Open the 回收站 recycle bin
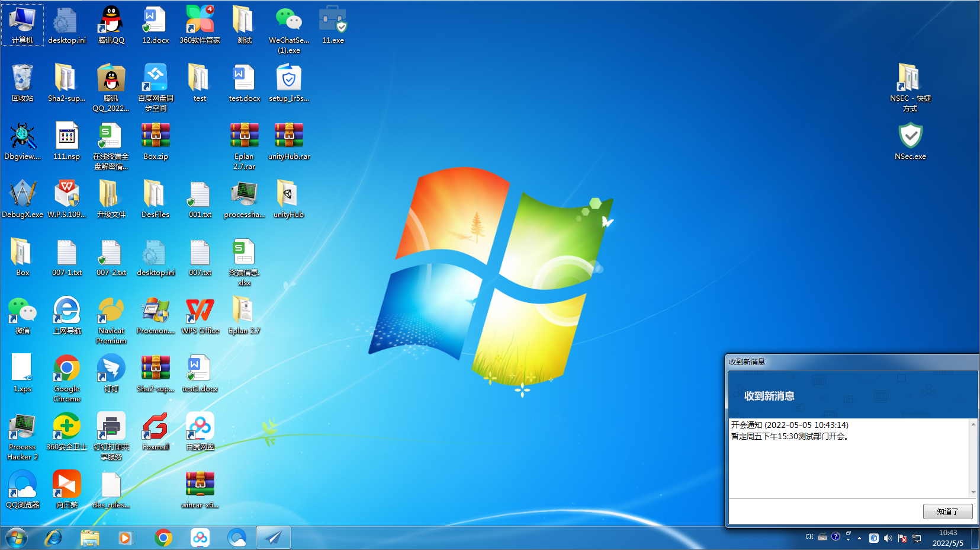The image size is (980, 550). click(x=23, y=83)
